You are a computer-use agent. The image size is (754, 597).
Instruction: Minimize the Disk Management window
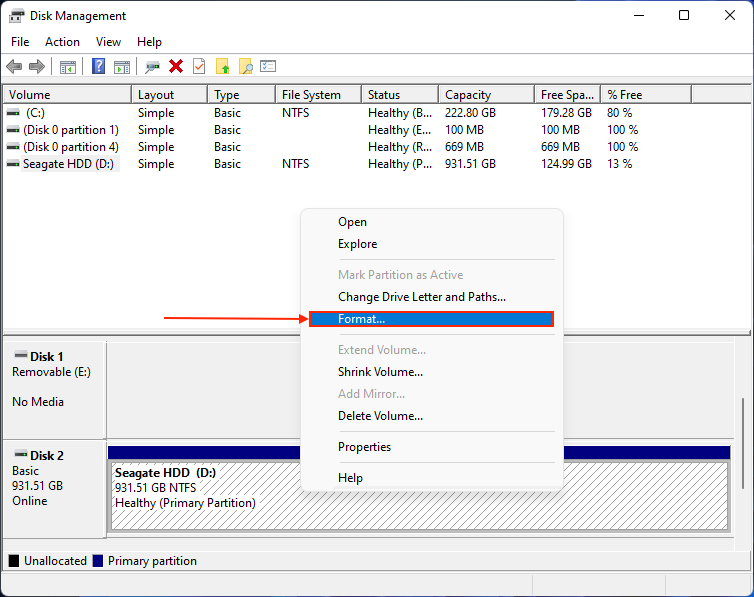coord(639,15)
